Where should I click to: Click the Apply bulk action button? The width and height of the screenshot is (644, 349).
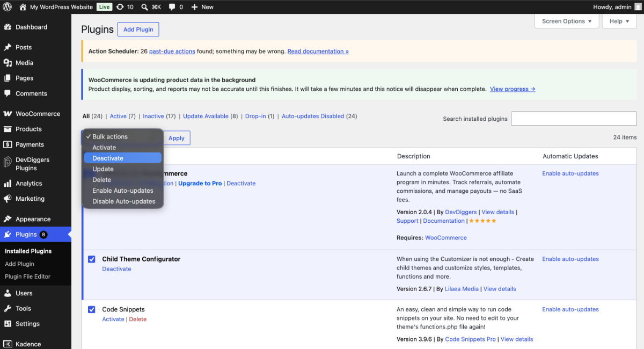(177, 138)
